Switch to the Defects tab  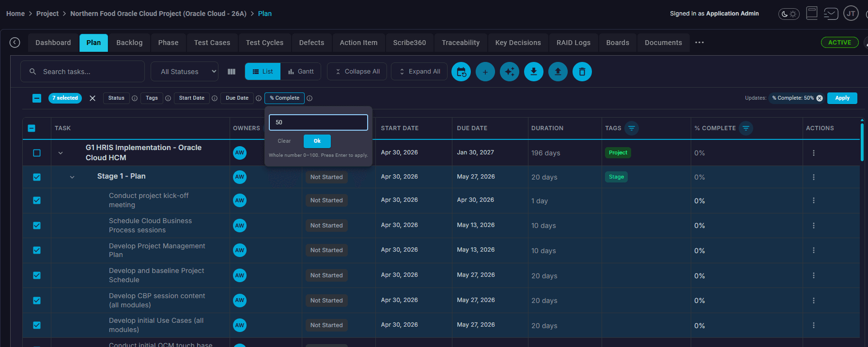click(x=311, y=43)
